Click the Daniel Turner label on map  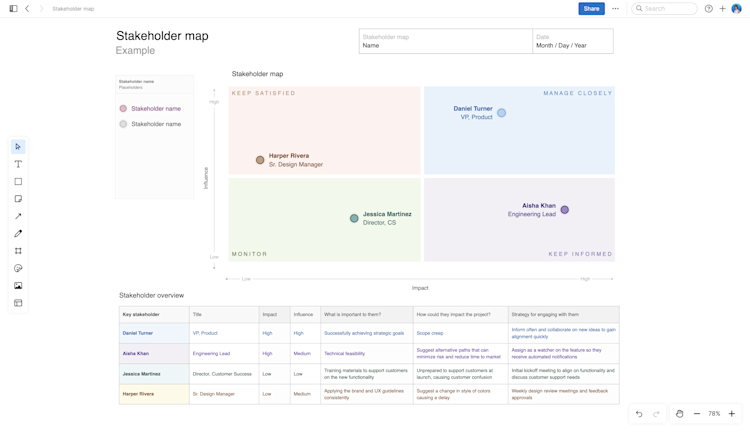(473, 109)
